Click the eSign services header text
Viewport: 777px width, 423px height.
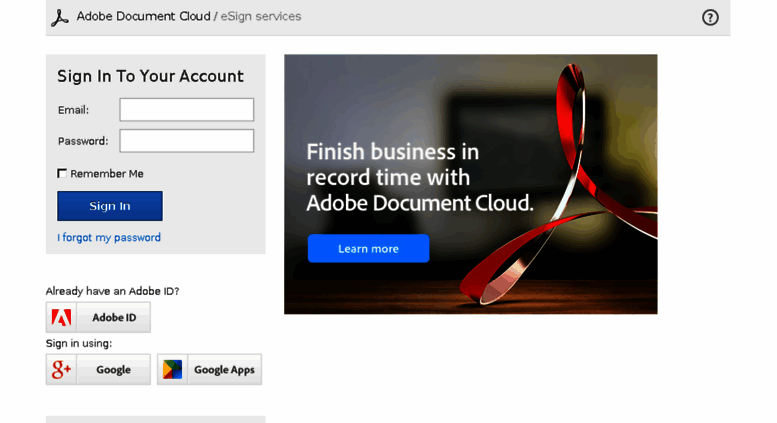(x=261, y=16)
